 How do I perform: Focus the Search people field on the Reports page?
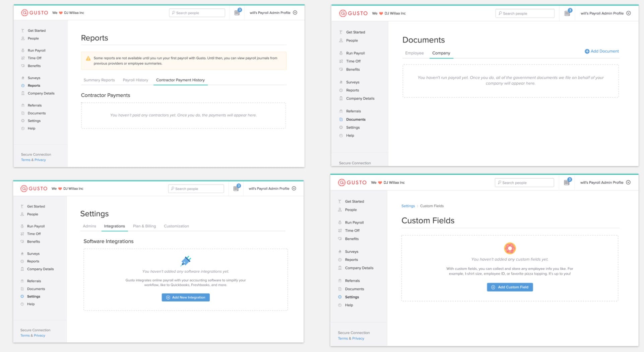click(x=197, y=13)
